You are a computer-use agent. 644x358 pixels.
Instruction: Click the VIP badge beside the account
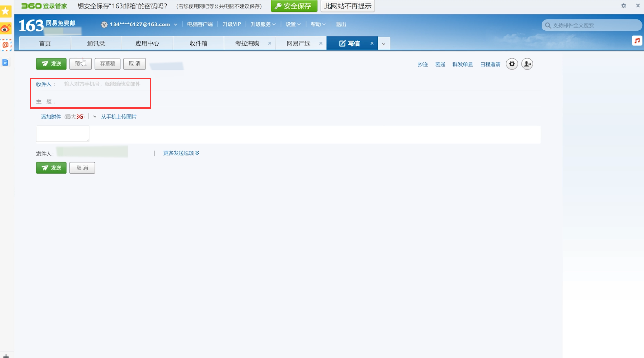click(104, 24)
